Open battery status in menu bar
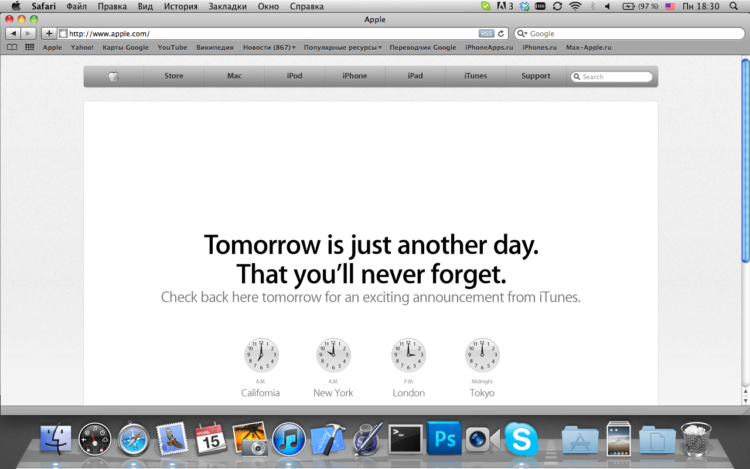The image size is (750, 469). coord(640,6)
